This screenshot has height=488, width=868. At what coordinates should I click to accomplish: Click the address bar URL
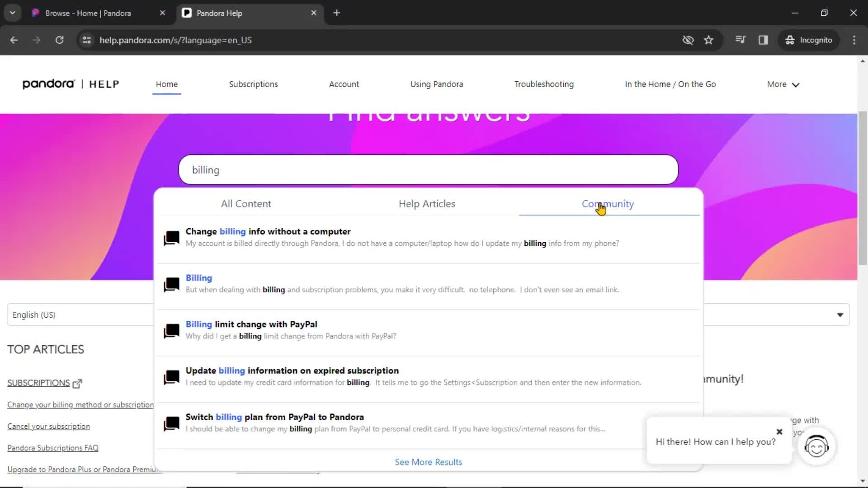pos(175,40)
